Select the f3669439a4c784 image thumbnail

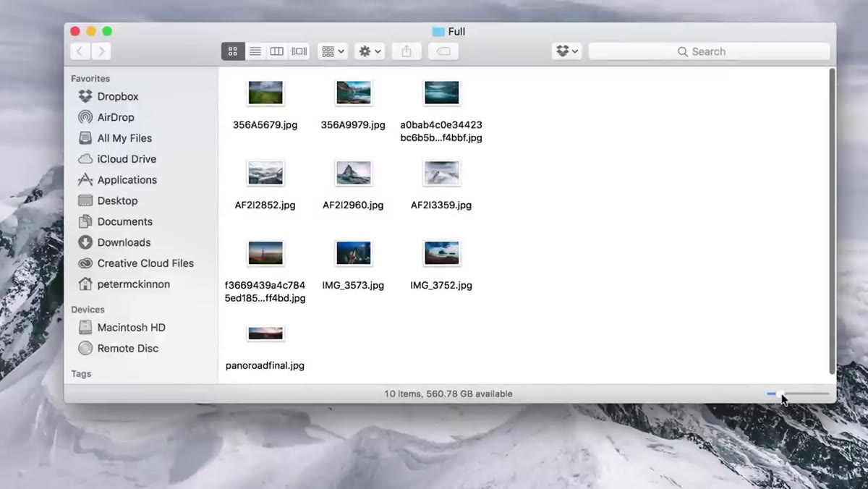pyautogui.click(x=265, y=253)
